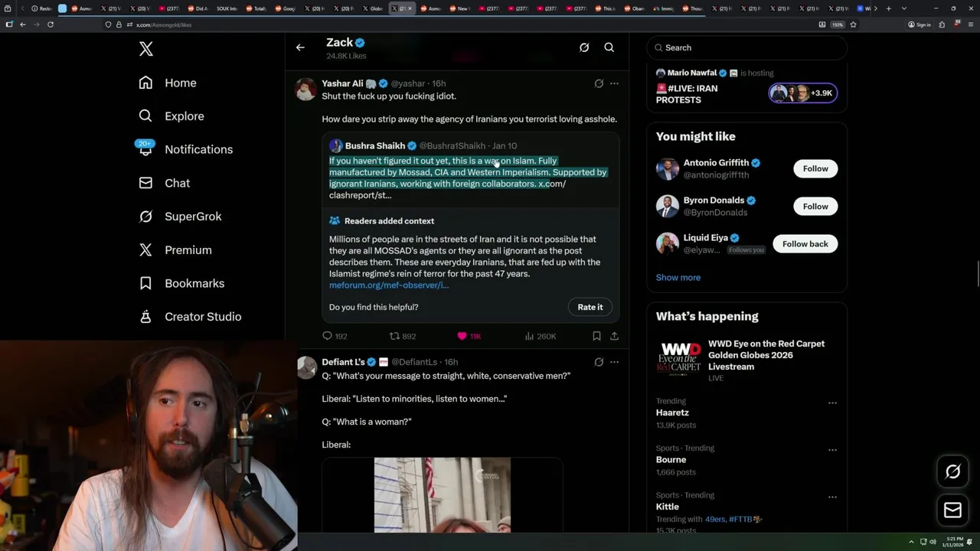Viewport: 980px width, 551px height.
Task: Click Defiant L's display name
Action: [343, 362]
